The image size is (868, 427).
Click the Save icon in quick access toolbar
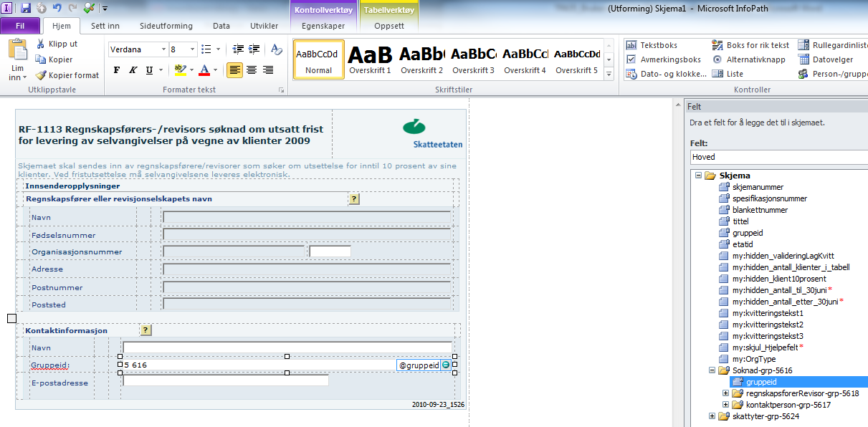click(x=26, y=8)
